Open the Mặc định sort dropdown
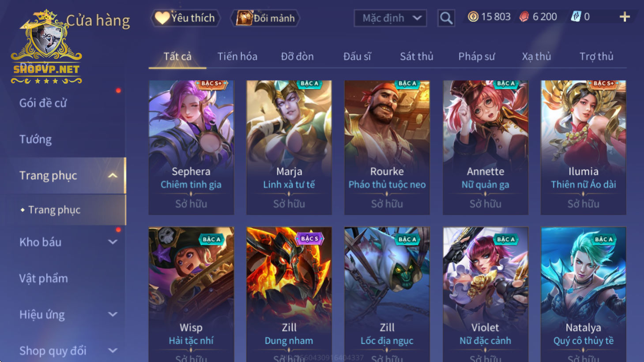Screen dimensions: 644x362 (x=390, y=18)
